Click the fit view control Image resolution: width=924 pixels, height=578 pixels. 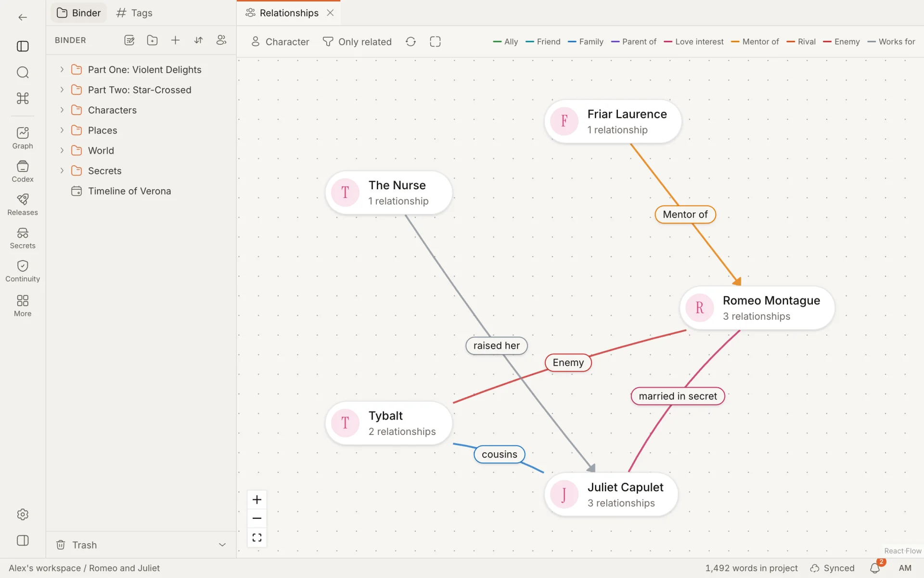pos(257,538)
